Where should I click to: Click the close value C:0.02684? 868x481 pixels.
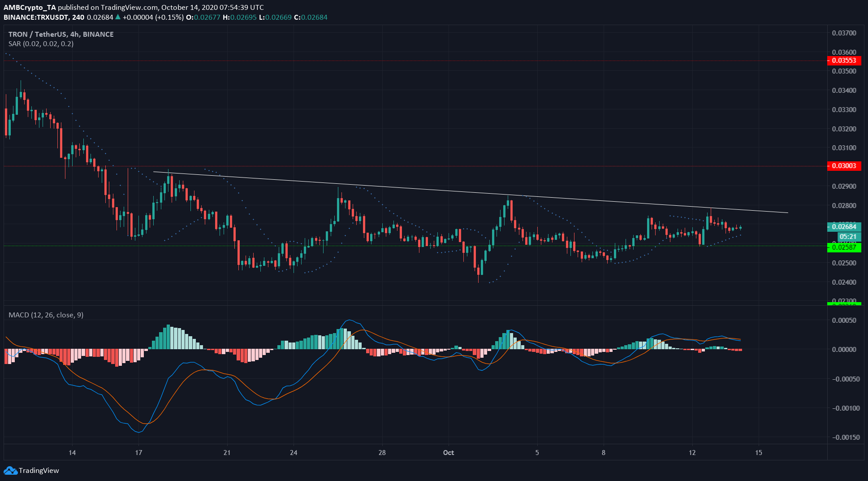[x=311, y=17]
